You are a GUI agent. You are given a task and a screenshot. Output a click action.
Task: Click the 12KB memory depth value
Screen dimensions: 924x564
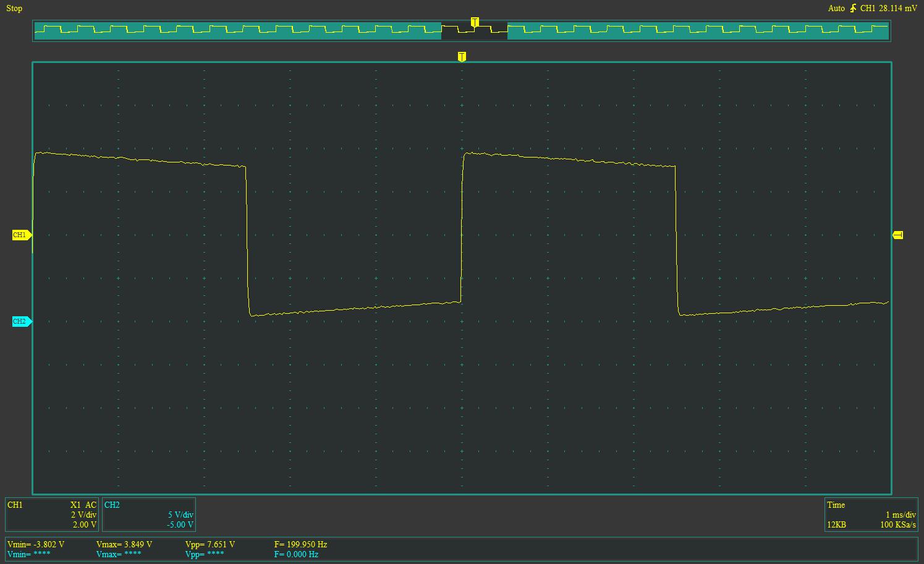point(837,524)
